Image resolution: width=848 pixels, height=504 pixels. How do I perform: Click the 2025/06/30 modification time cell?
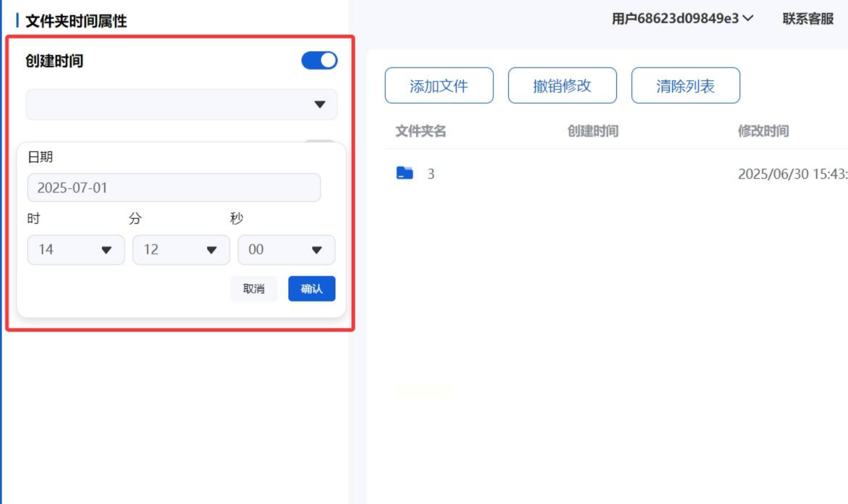pyautogui.click(x=792, y=174)
